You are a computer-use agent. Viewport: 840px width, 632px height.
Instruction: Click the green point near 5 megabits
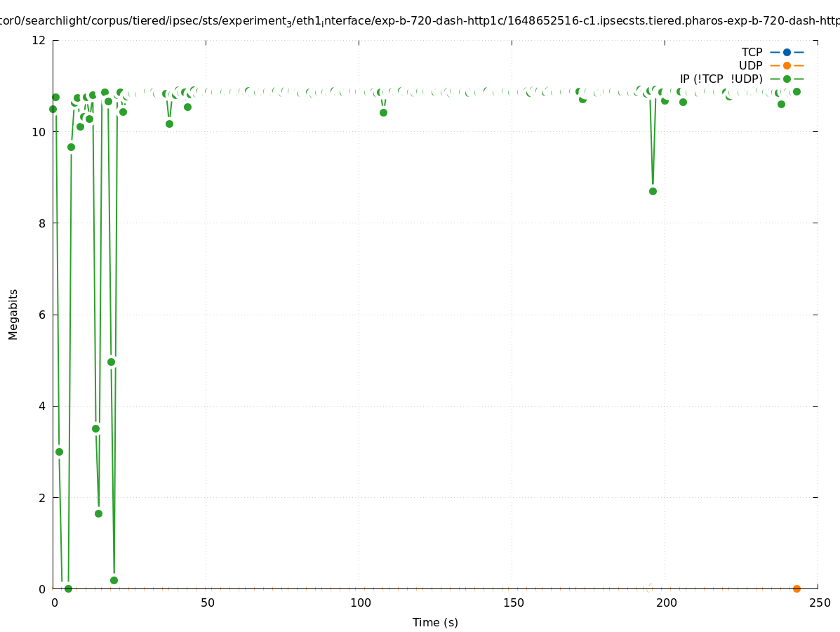pyautogui.click(x=111, y=362)
